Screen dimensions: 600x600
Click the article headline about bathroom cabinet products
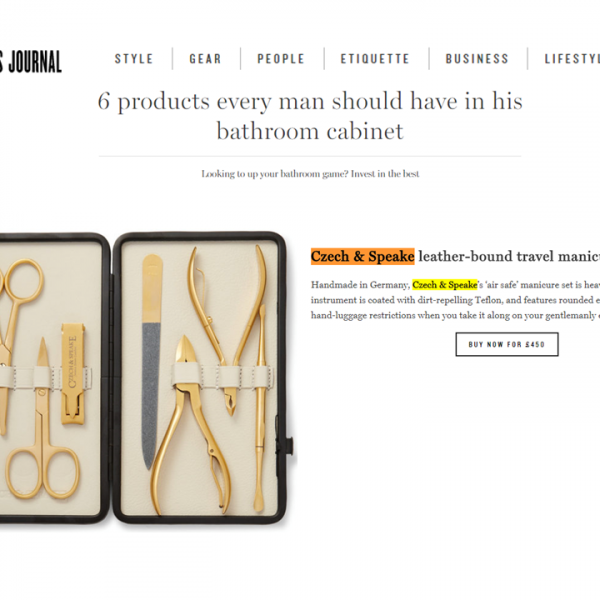coord(310,116)
